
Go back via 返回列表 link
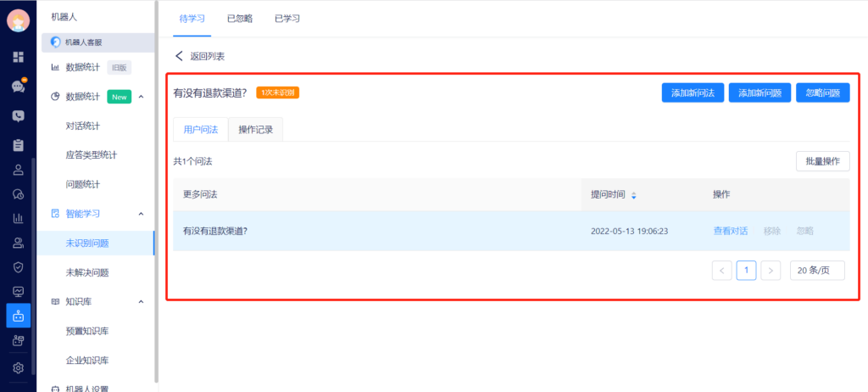208,56
